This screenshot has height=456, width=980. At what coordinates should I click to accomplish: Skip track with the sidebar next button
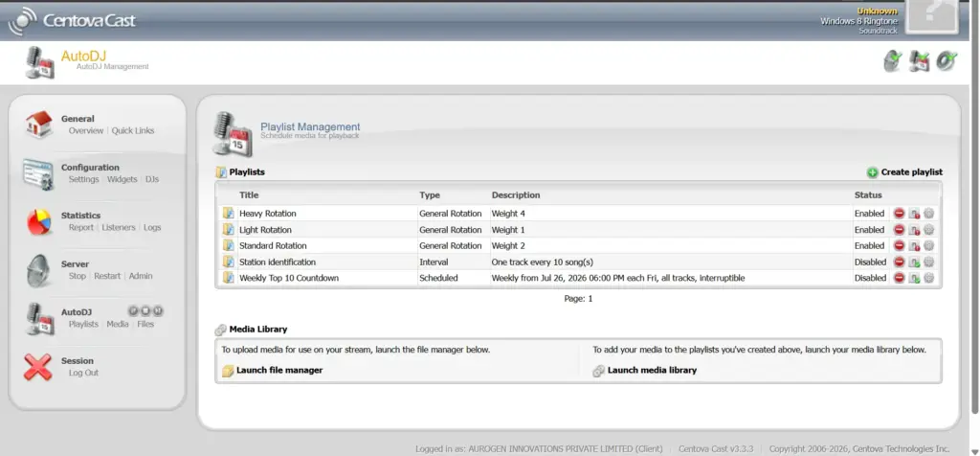tap(158, 311)
